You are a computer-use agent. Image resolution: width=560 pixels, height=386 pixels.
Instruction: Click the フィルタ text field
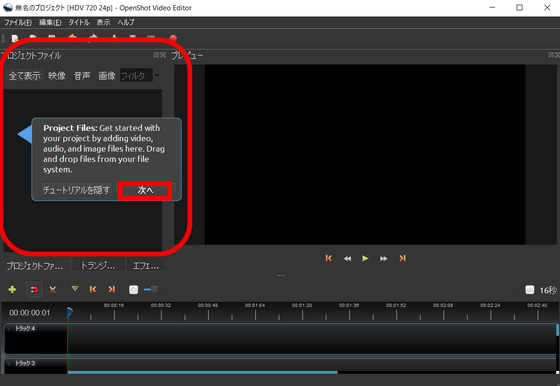coord(136,75)
